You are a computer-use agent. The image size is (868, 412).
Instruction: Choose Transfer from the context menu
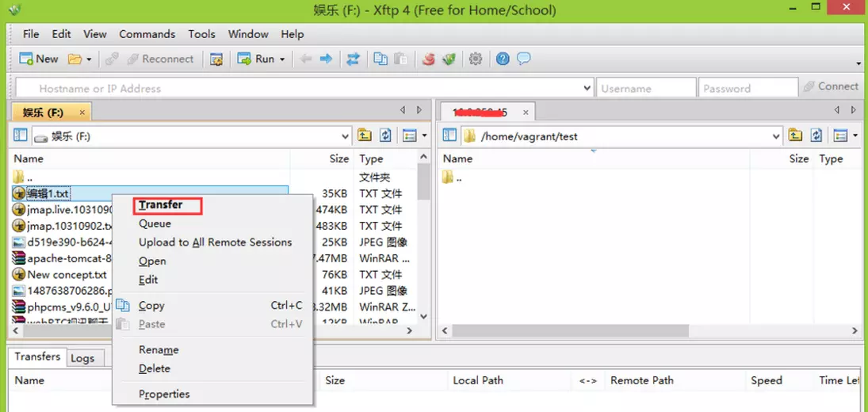(x=161, y=205)
